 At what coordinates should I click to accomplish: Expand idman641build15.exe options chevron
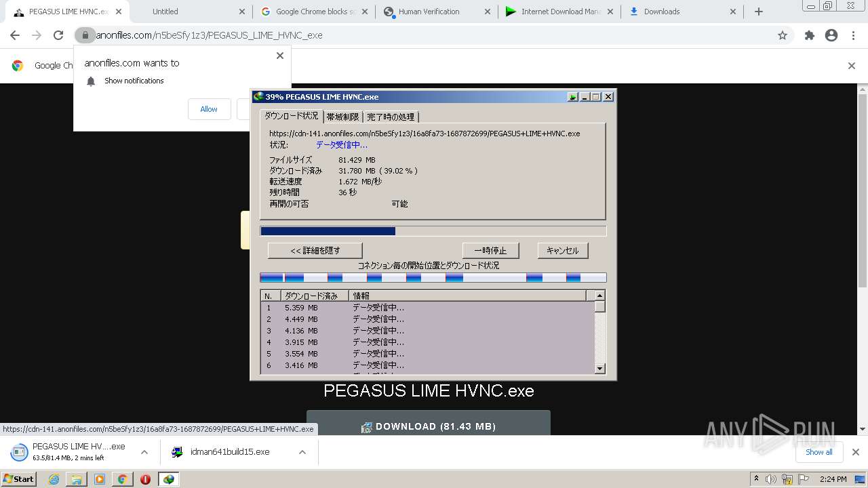click(302, 452)
